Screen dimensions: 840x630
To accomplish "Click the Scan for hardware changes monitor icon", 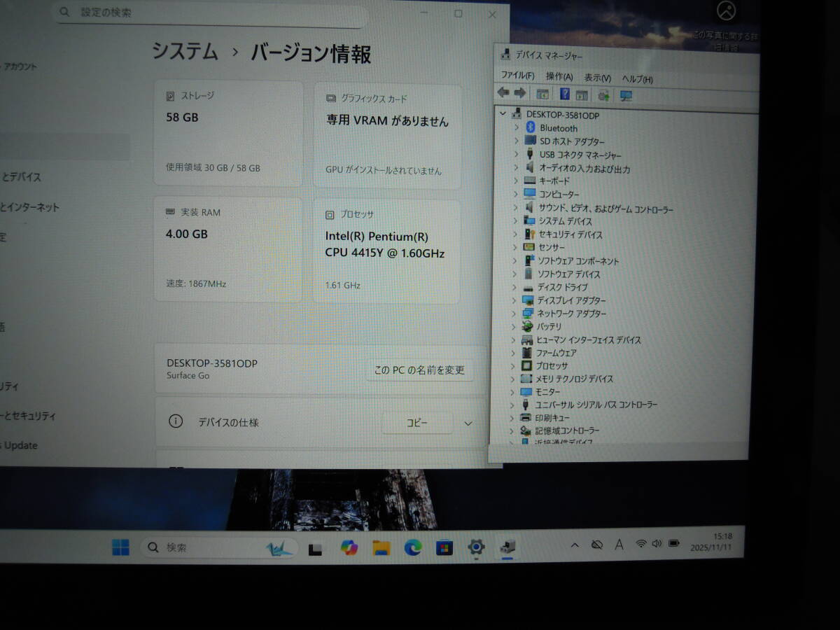I will click(x=626, y=95).
